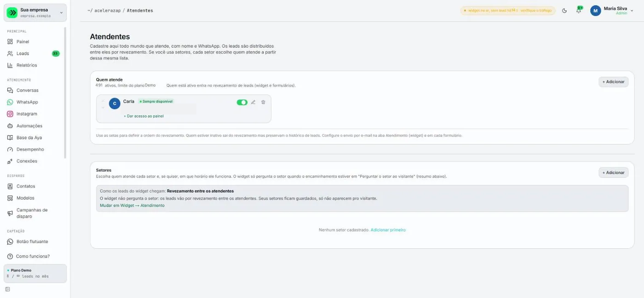Click the Atendentes page heading

tap(110, 37)
